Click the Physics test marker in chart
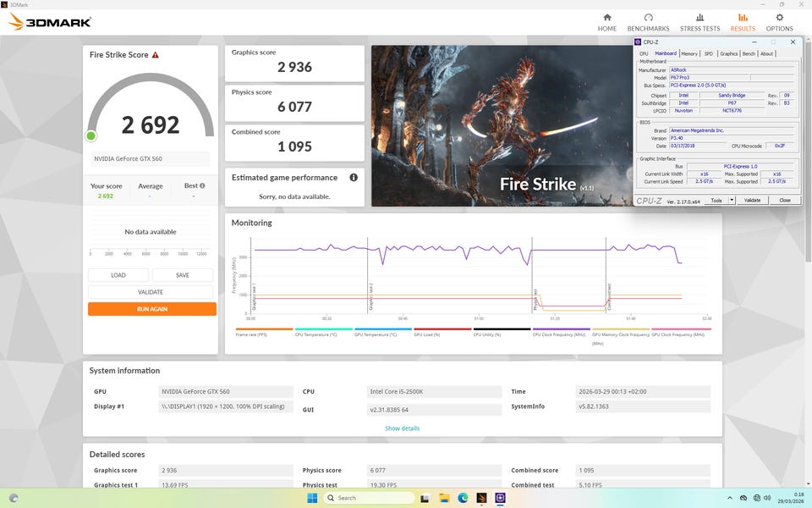This screenshot has width=812, height=508. click(535, 300)
